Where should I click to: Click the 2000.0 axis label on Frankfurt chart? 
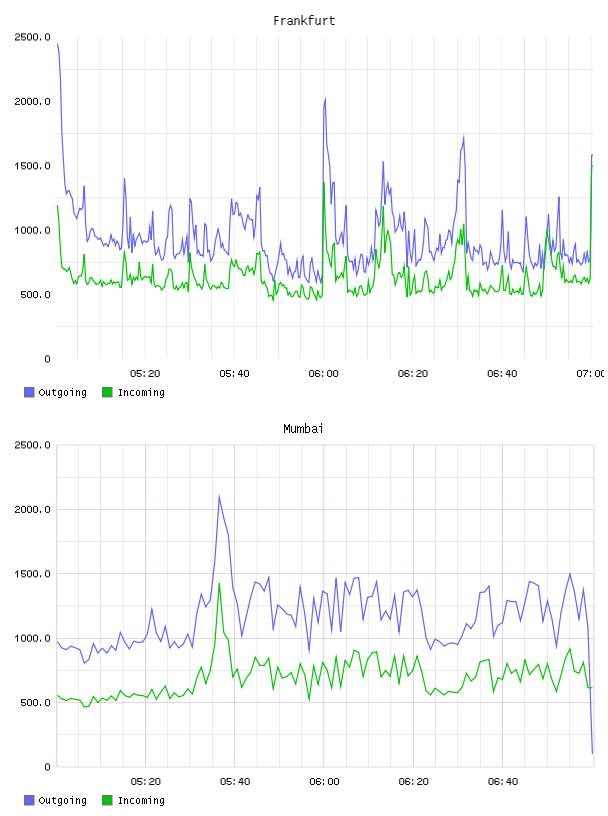(x=32, y=101)
